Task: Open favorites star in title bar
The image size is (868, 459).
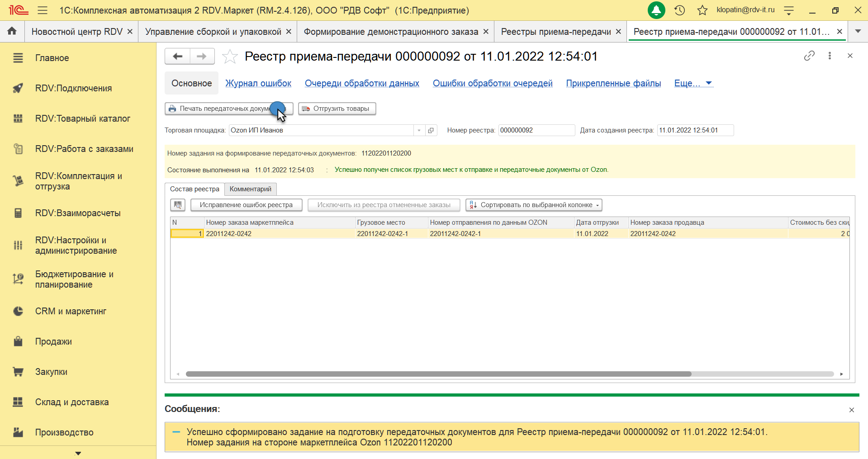Action: [x=702, y=10]
